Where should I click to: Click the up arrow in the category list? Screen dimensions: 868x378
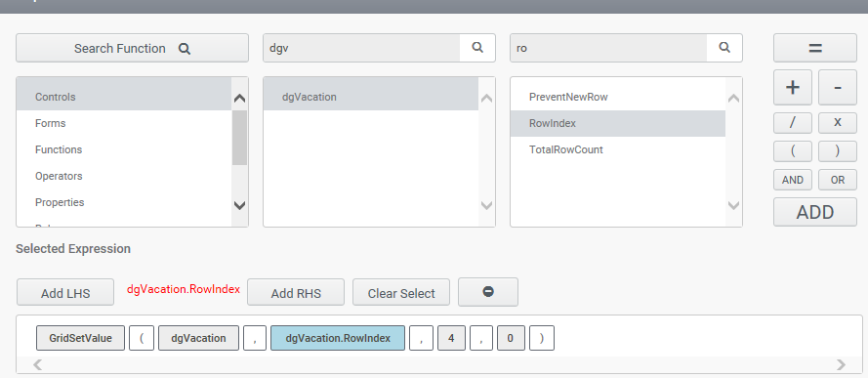click(239, 99)
